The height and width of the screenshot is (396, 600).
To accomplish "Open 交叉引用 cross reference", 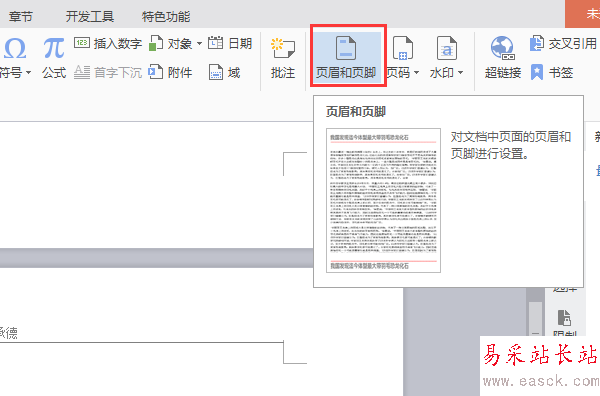I will point(563,44).
